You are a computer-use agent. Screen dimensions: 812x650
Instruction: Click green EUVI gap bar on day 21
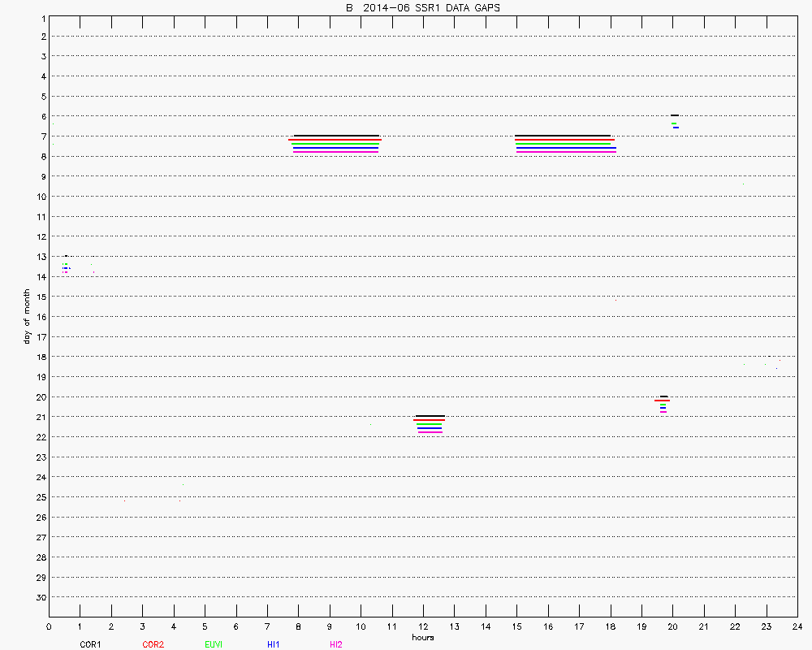click(x=429, y=424)
